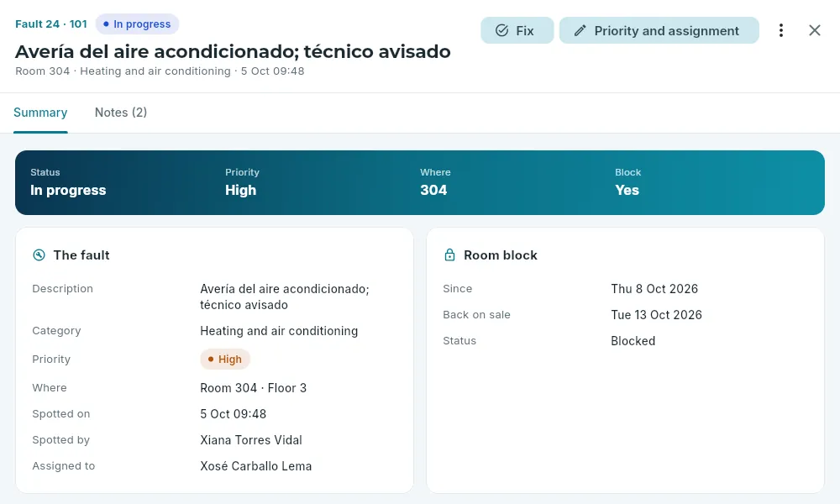Click the wrench icon beside The fault
This screenshot has width=840, height=504.
39,255
